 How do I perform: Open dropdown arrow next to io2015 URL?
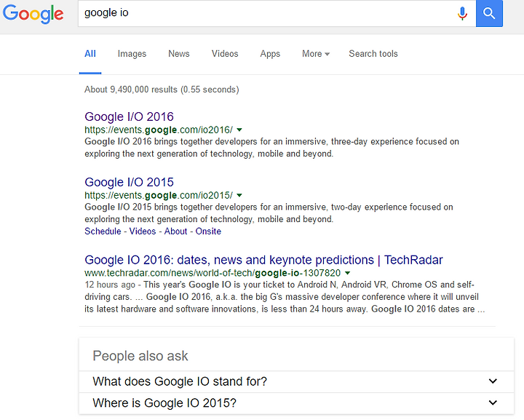(239, 195)
